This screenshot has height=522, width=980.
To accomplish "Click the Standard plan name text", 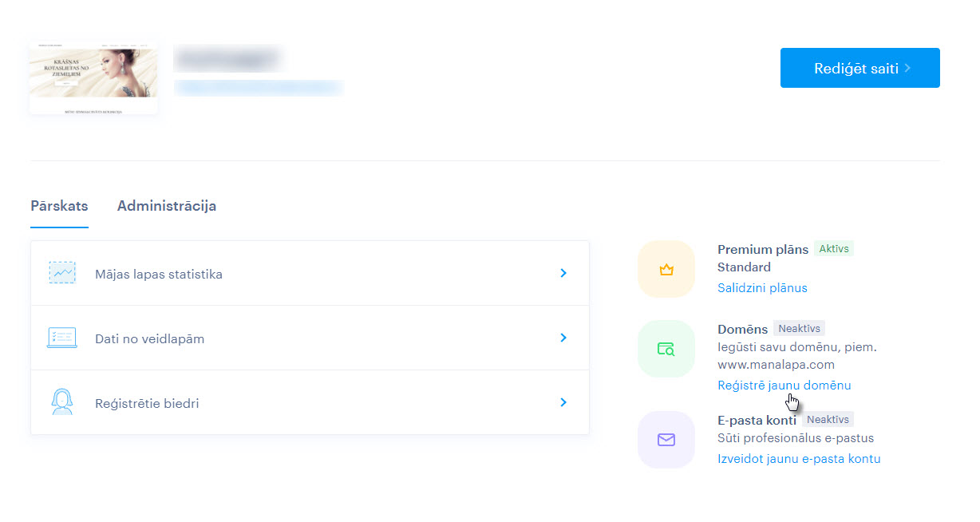I will pyautogui.click(x=744, y=267).
